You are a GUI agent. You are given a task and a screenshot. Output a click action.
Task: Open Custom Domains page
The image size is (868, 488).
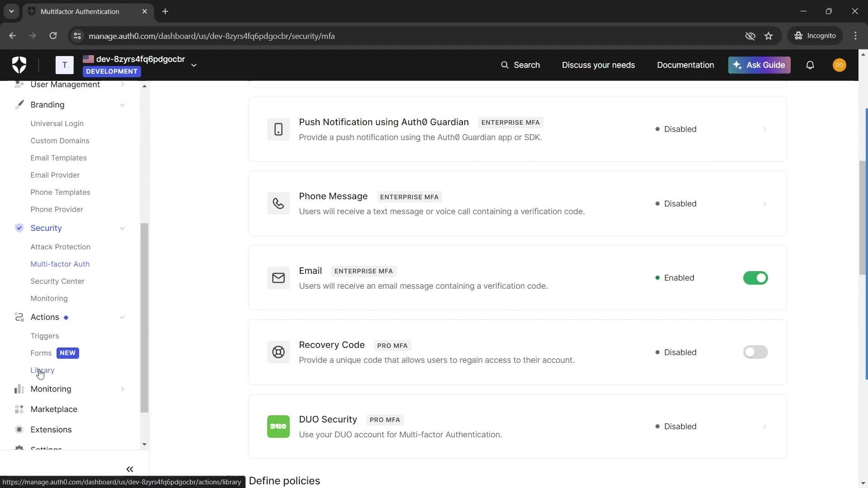60,141
